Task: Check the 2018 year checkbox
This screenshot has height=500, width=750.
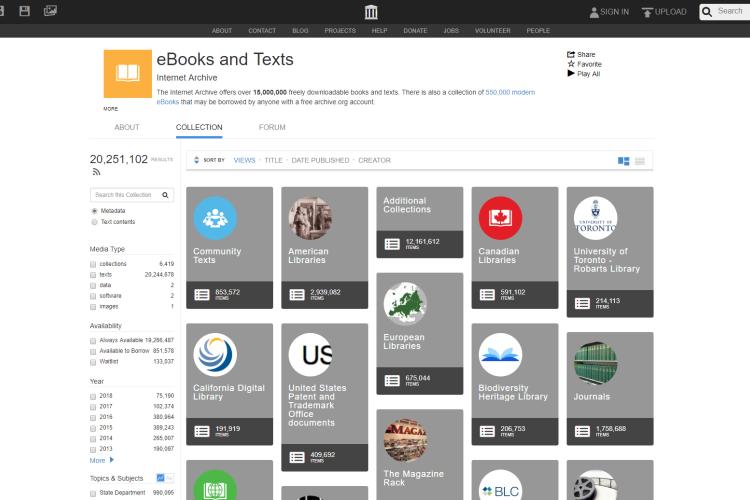Action: pyautogui.click(x=93, y=396)
